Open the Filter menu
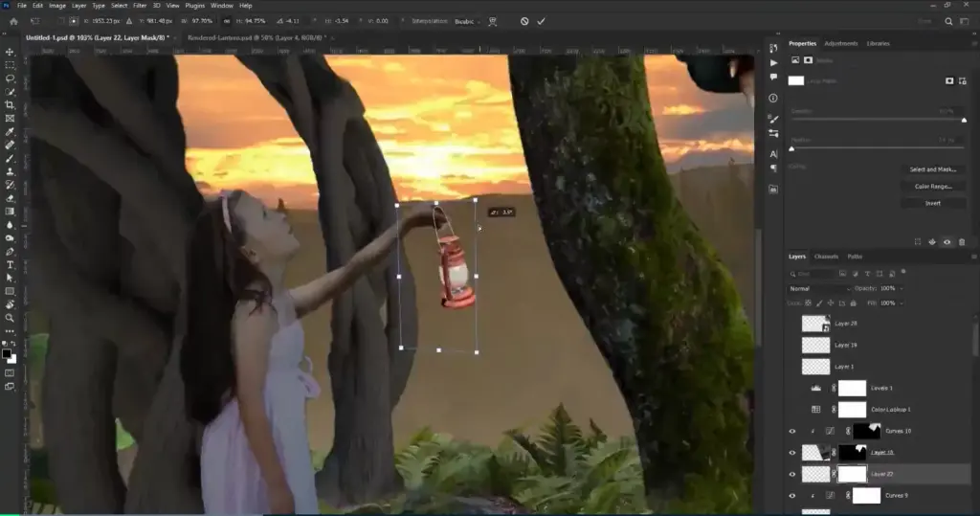The width and height of the screenshot is (980, 516). [140, 6]
